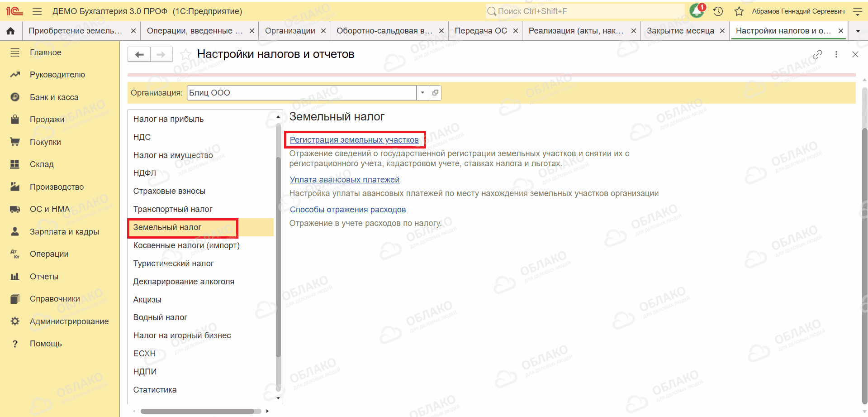The height and width of the screenshot is (417, 868).
Task: Open the notifications bell
Action: point(697,11)
